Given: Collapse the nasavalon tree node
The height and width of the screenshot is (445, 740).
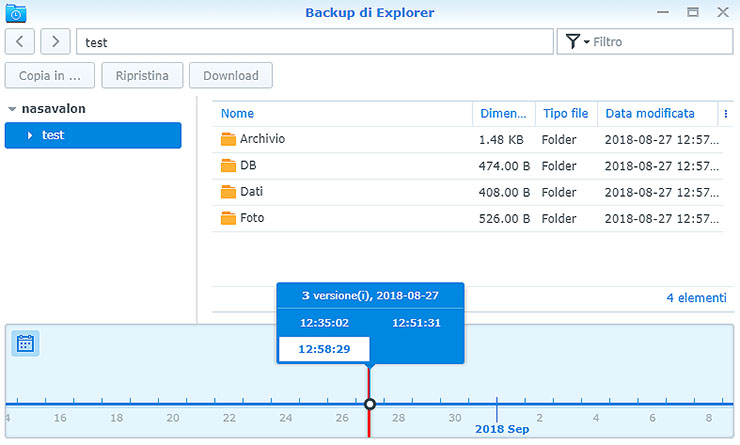Looking at the screenshot, I should click(x=11, y=109).
